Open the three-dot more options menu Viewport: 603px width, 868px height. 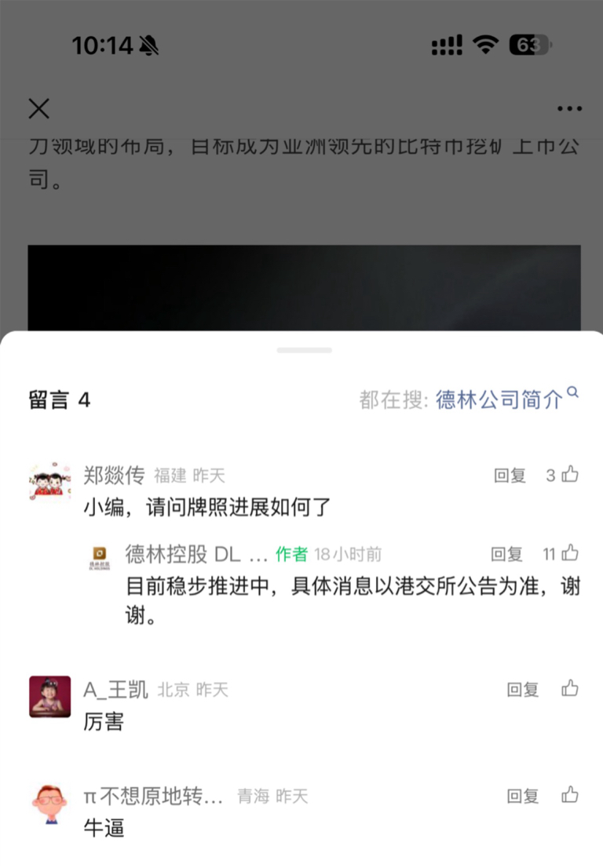[569, 108]
